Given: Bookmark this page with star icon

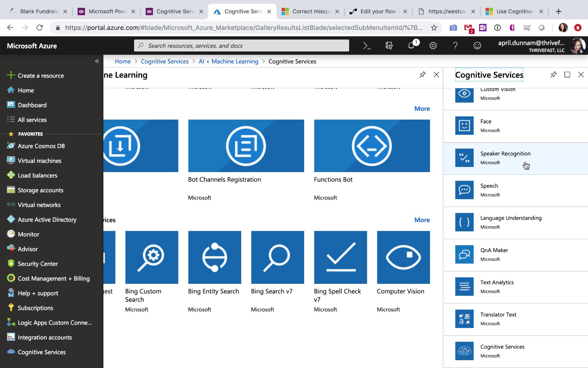Looking at the screenshot, I should pos(434,28).
